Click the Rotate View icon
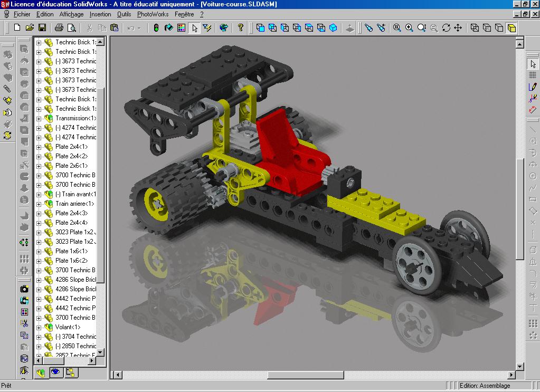This screenshot has width=540, height=392. pos(446,28)
